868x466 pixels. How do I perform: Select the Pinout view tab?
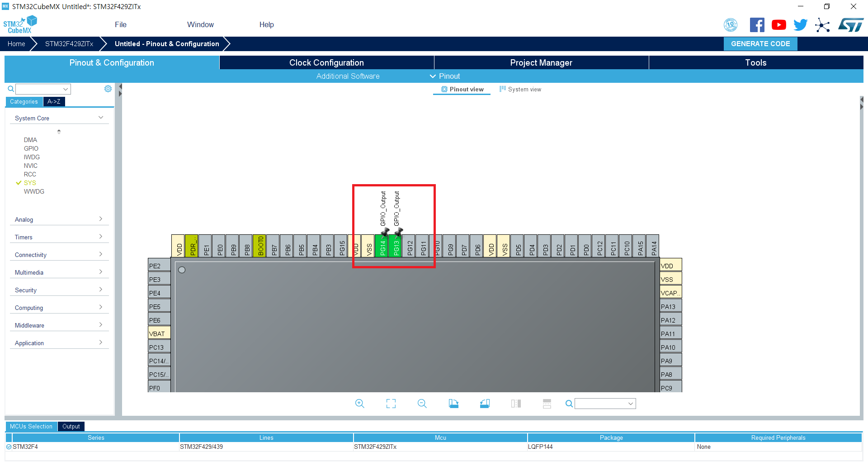coord(462,89)
